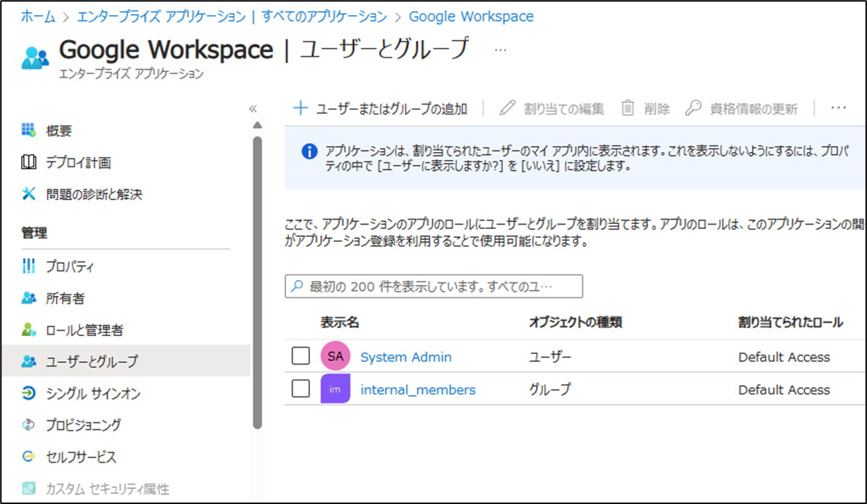Viewport: 867px width, 504px height.
Task: Select ユーザーとグループ menu item
Action: [126, 361]
